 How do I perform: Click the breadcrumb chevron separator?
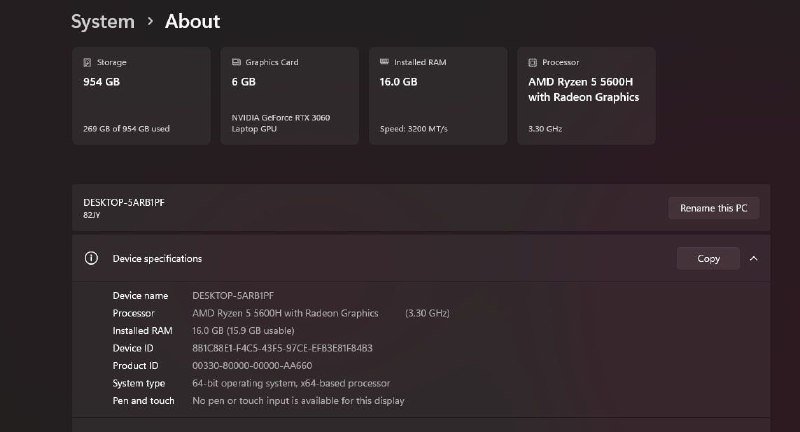tap(150, 21)
